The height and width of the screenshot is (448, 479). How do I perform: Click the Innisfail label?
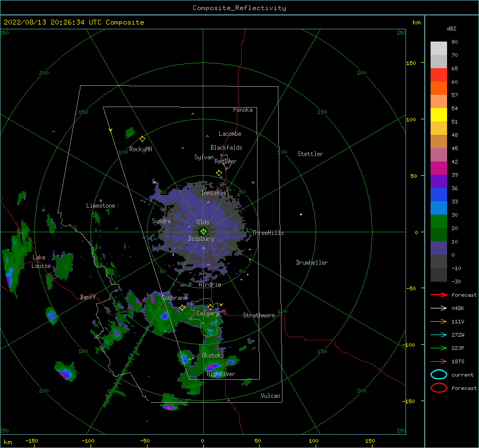click(215, 193)
